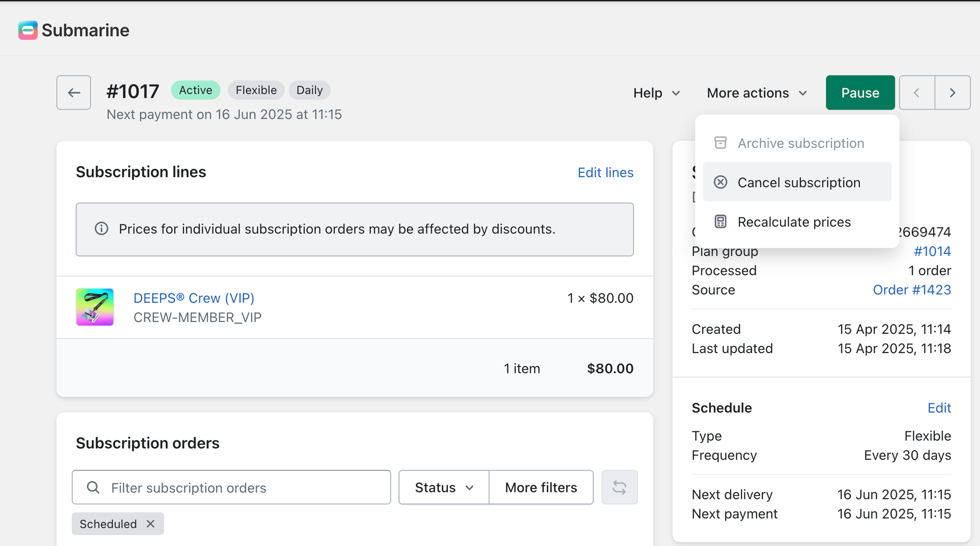Open source Order #1423 link
Screen dimensions: 980x546
tap(912, 290)
